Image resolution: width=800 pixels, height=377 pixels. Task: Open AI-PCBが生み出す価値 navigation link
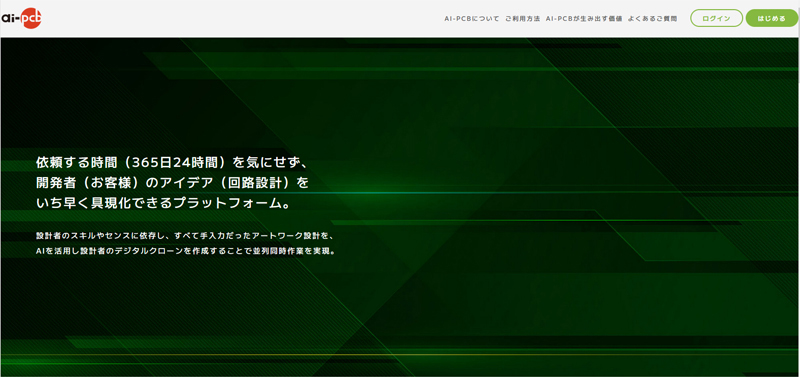pyautogui.click(x=584, y=18)
